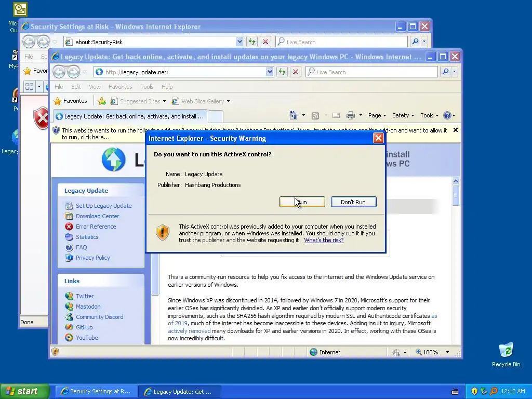Open Community Discord link
The height and width of the screenshot is (399, 532).
(99, 317)
